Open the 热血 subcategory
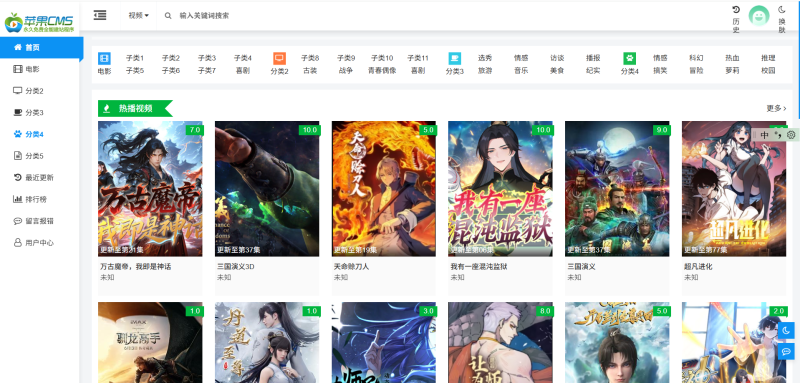Viewport: 800px width, 383px height. click(732, 58)
